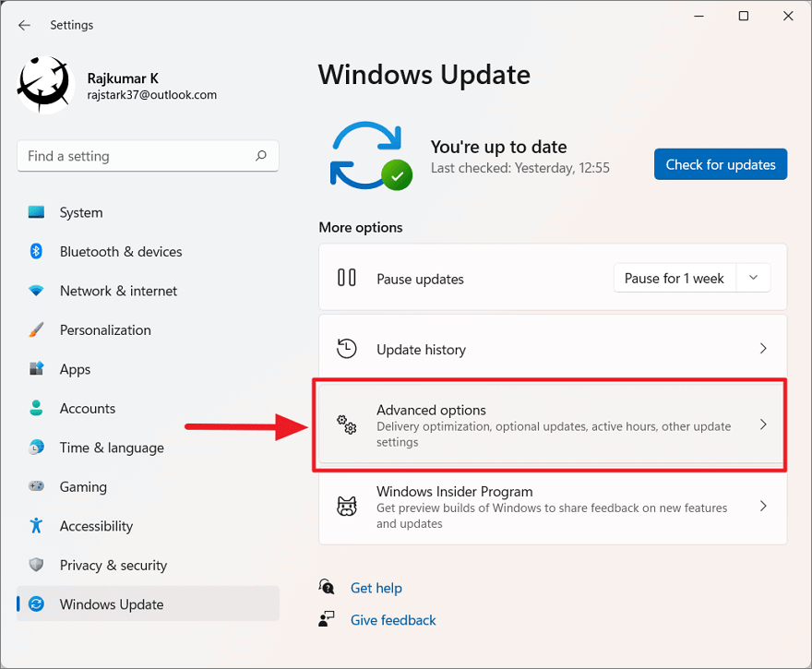Open Privacy & security
812x669 pixels.
pos(148,565)
